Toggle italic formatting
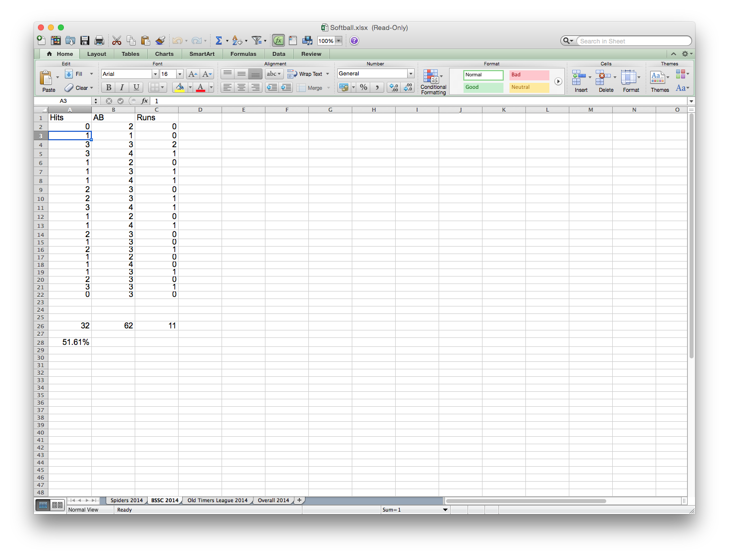The width and height of the screenshot is (729, 560). (122, 87)
